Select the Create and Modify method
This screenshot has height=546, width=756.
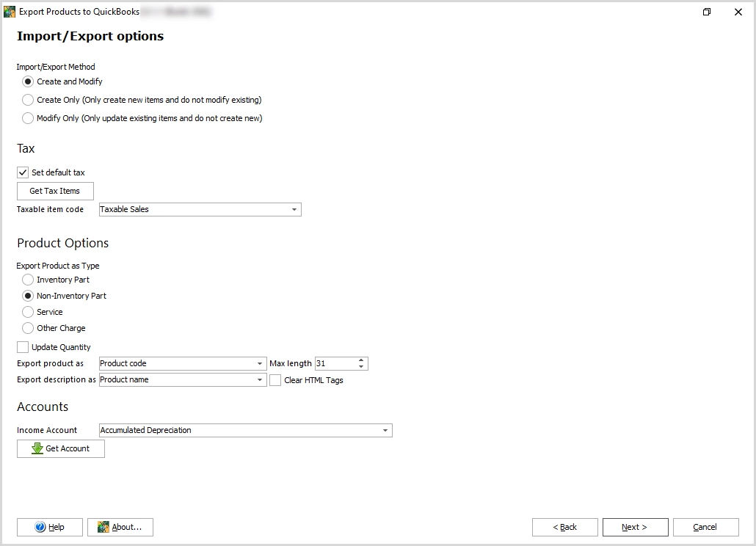click(28, 81)
